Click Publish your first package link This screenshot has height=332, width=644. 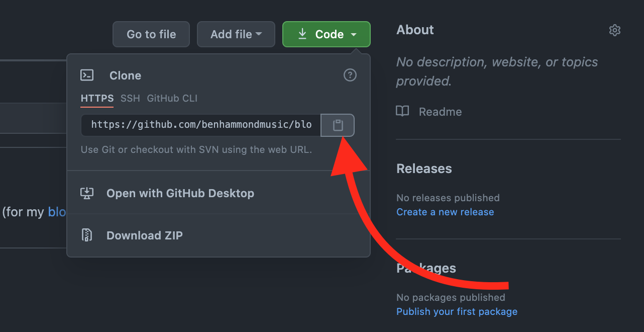pyautogui.click(x=457, y=311)
